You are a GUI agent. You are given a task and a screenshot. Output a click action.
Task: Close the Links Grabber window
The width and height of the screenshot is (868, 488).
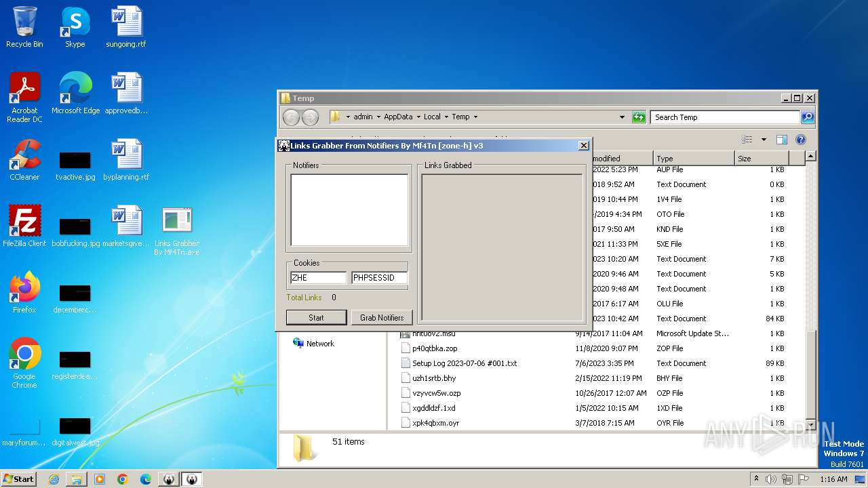pos(583,146)
